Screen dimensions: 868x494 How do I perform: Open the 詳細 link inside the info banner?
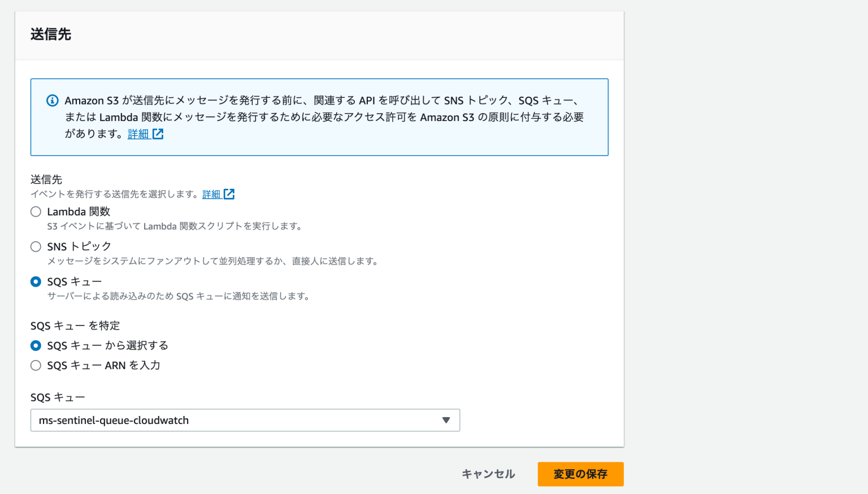(x=138, y=133)
